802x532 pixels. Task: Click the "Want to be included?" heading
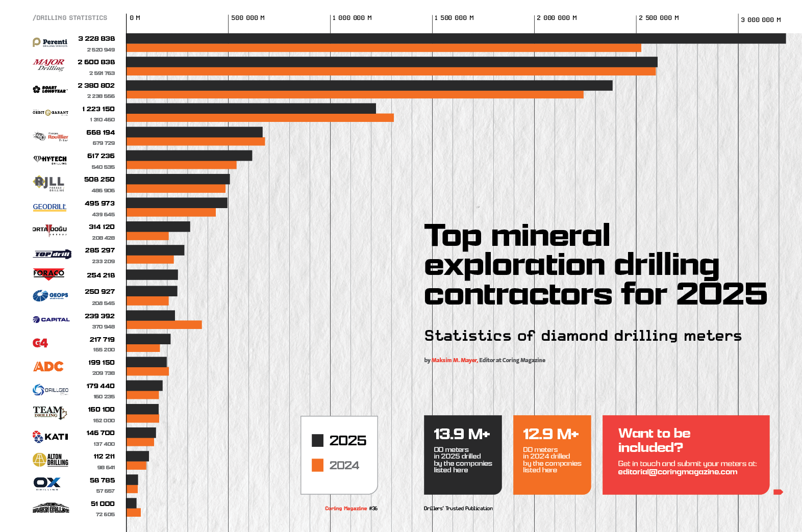pyautogui.click(x=654, y=440)
